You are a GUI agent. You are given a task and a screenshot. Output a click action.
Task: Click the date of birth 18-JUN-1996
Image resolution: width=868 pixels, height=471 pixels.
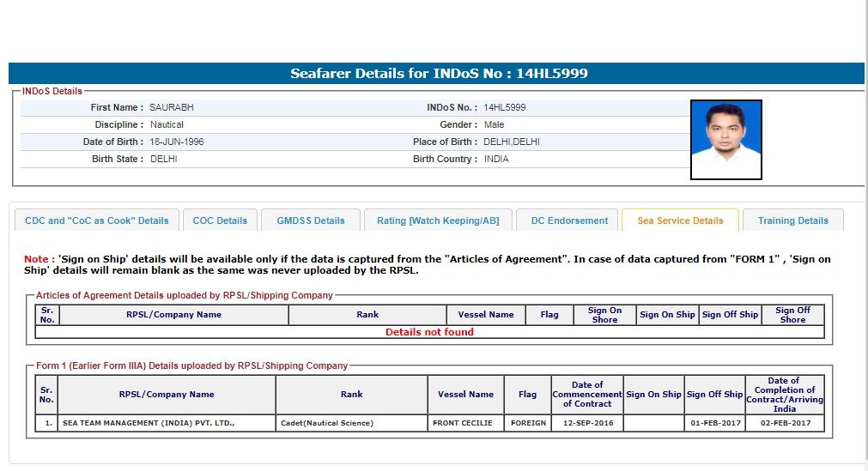click(177, 142)
